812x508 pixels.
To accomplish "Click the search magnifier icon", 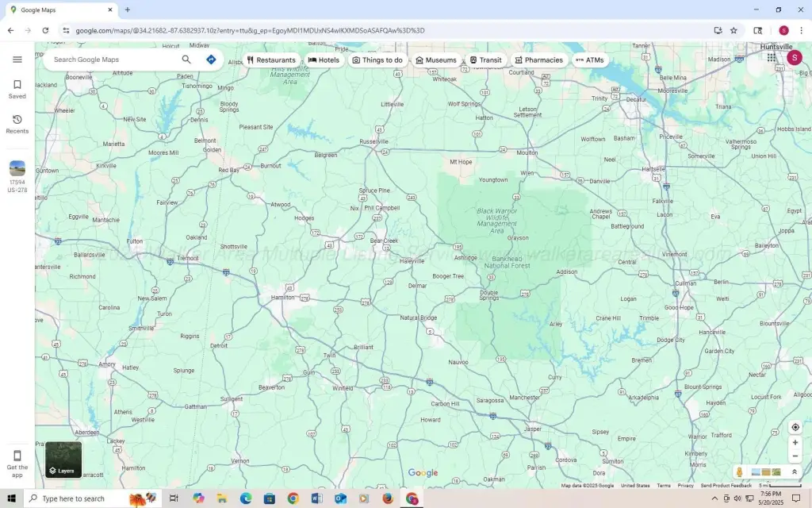I will (x=186, y=60).
